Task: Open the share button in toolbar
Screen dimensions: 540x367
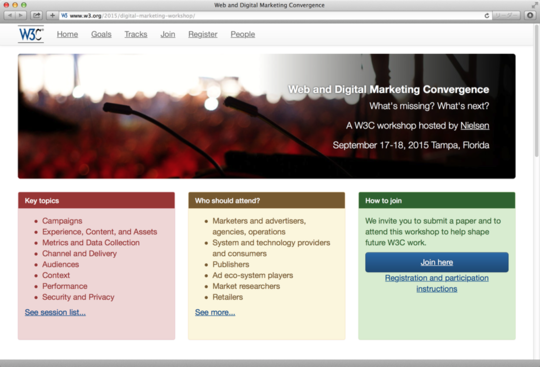Action: pos(36,15)
